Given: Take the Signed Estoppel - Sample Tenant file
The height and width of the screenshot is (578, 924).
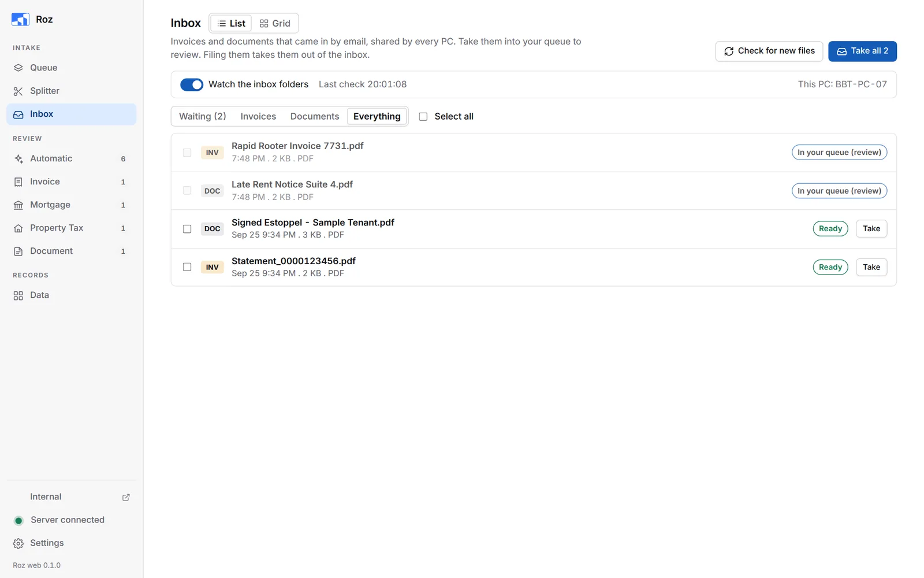Looking at the screenshot, I should [x=871, y=229].
